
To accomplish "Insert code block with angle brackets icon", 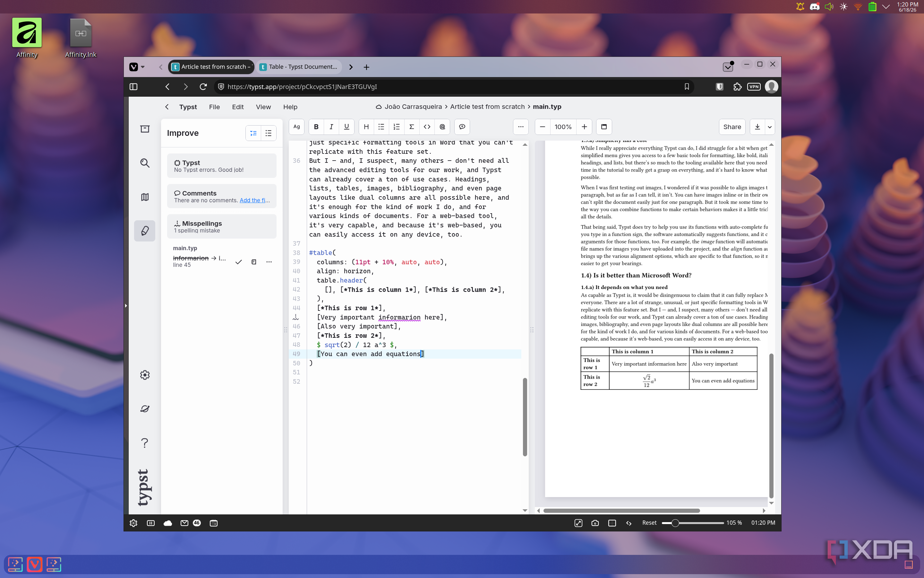I will click(x=427, y=127).
